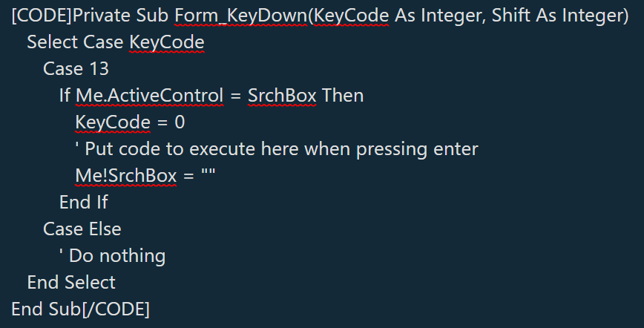The height and width of the screenshot is (328, 644).
Task: Click the End If line
Action: (83, 203)
